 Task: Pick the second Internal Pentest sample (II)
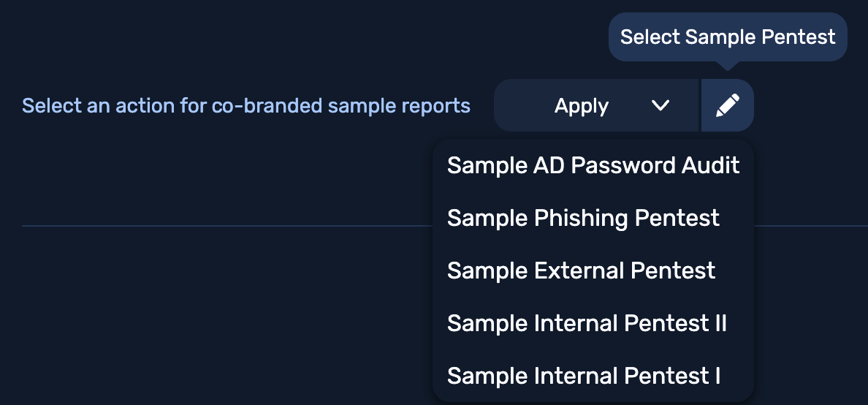tap(587, 323)
